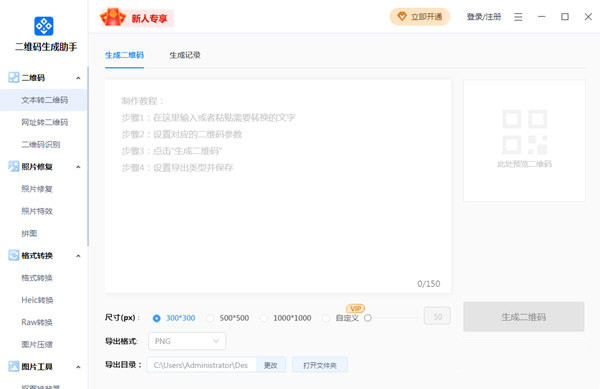Switch to the 生成记录 tab

tap(185, 55)
